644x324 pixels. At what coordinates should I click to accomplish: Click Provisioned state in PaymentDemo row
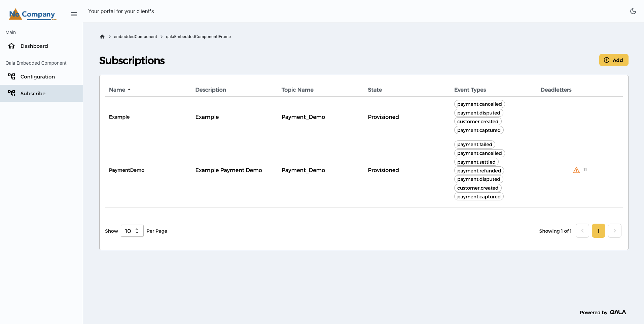coord(383,170)
